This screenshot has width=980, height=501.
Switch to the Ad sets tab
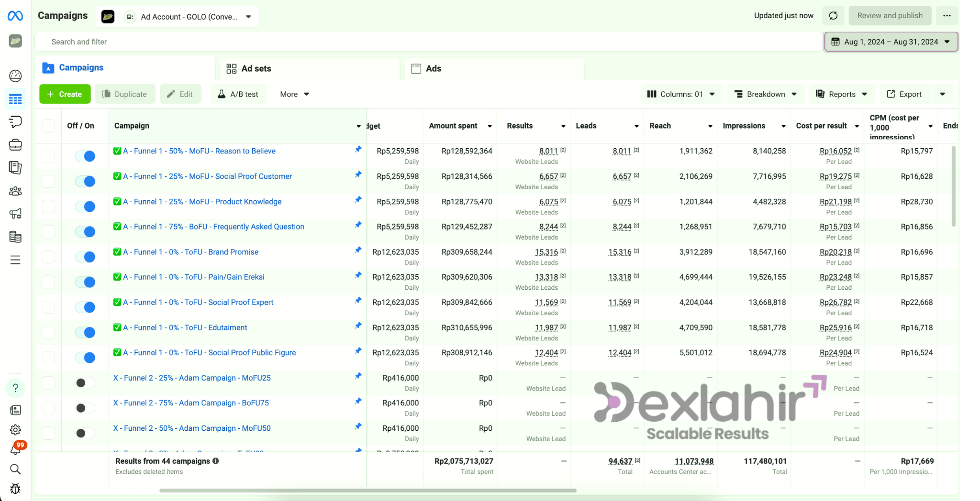tap(256, 69)
